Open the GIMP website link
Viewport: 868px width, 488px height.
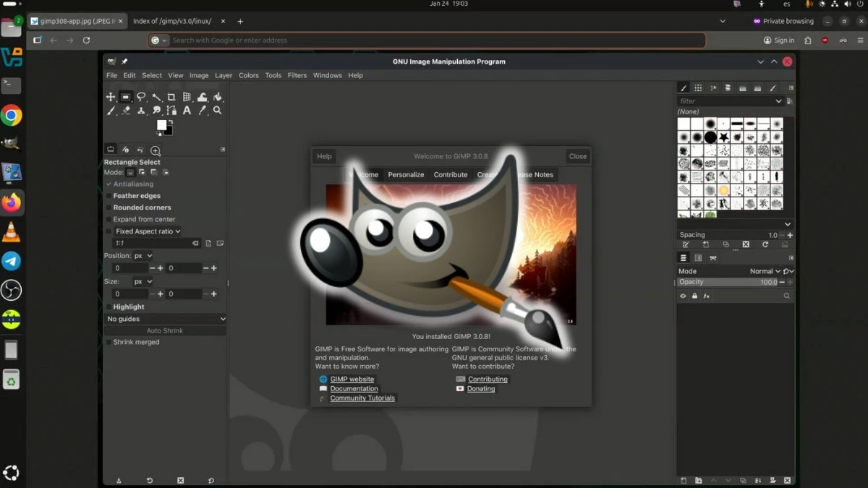coord(351,379)
